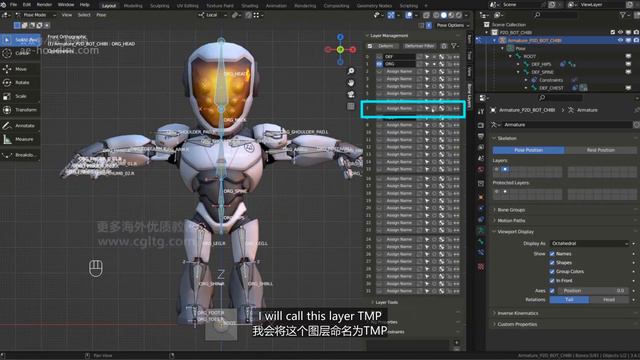Open the Display As Octahedral dropdown
Image resolution: width=640 pixels, height=360 pixels.
589,244
